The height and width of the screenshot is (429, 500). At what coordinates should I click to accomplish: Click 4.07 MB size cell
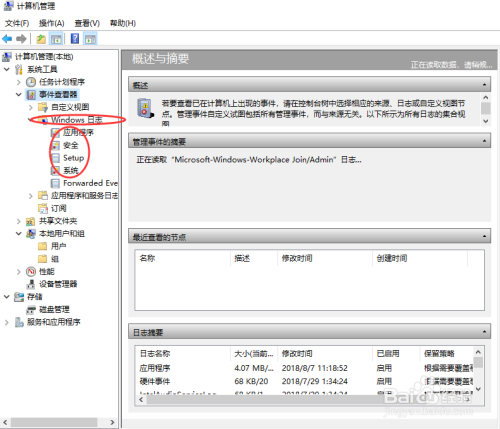(x=254, y=368)
